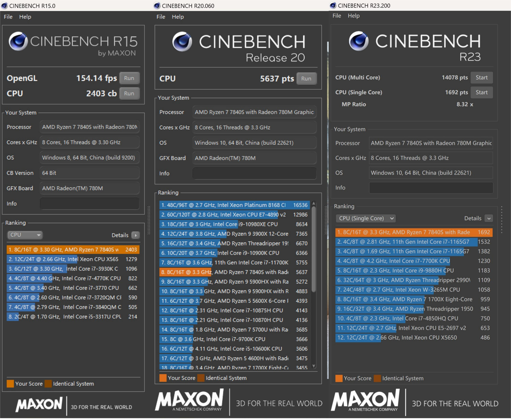Click the orange Your Score swatch in R20

tap(163, 378)
